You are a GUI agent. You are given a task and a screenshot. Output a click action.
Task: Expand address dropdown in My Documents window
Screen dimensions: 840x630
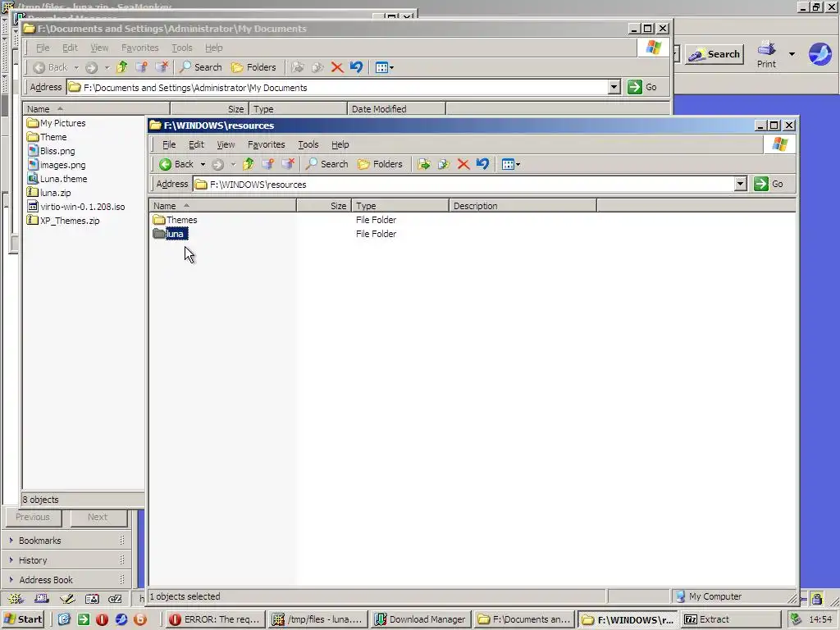point(614,87)
